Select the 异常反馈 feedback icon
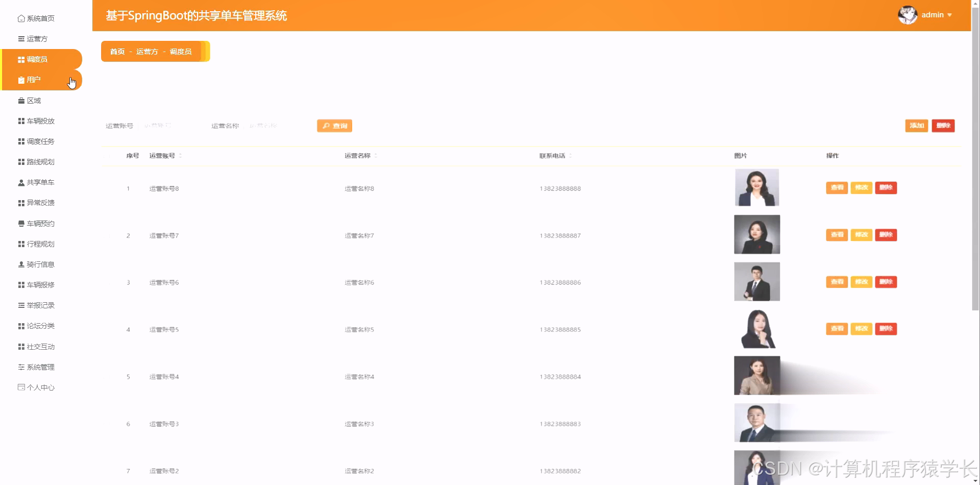Screen dimensions: 980x485 [x=20, y=202]
